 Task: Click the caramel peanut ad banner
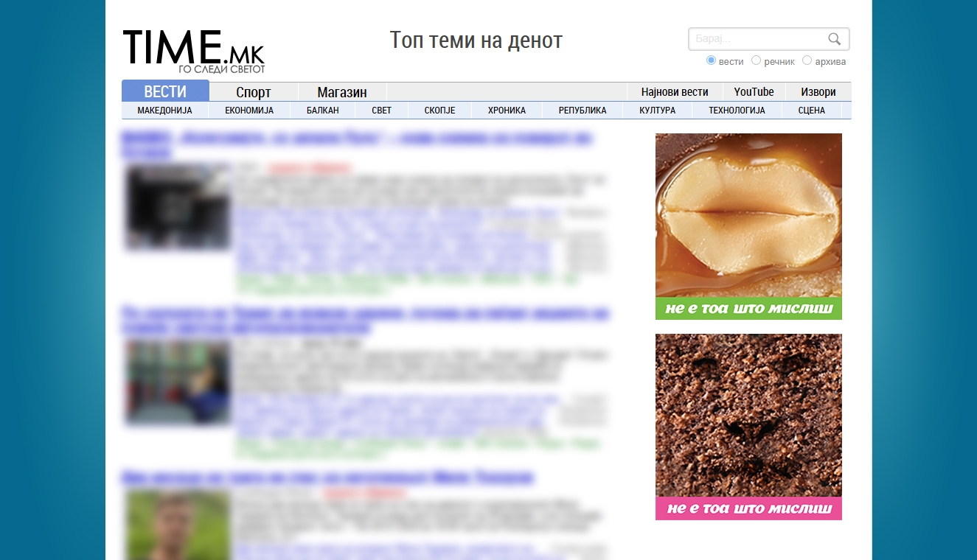point(748,226)
